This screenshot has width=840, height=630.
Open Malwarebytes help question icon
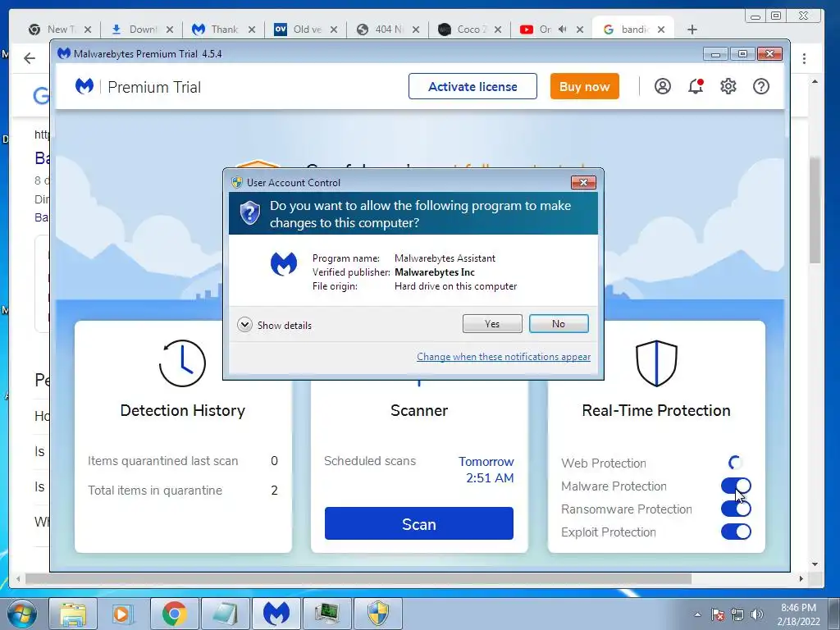coord(760,86)
